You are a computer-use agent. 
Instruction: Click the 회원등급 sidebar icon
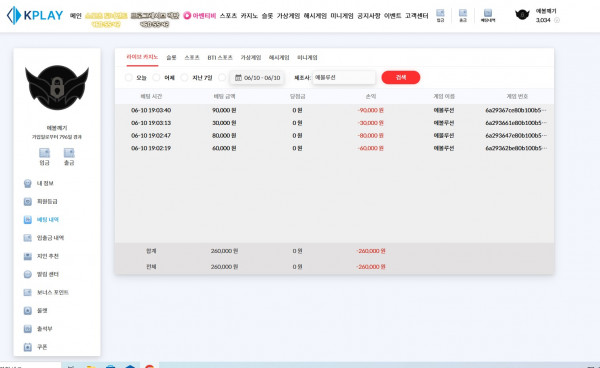pyautogui.click(x=28, y=201)
